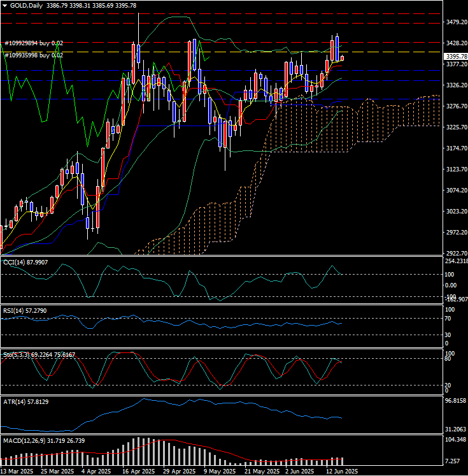Screen dimensions: 468x476
Task: Click the 30 level on RSI scale
Action: 448,335
